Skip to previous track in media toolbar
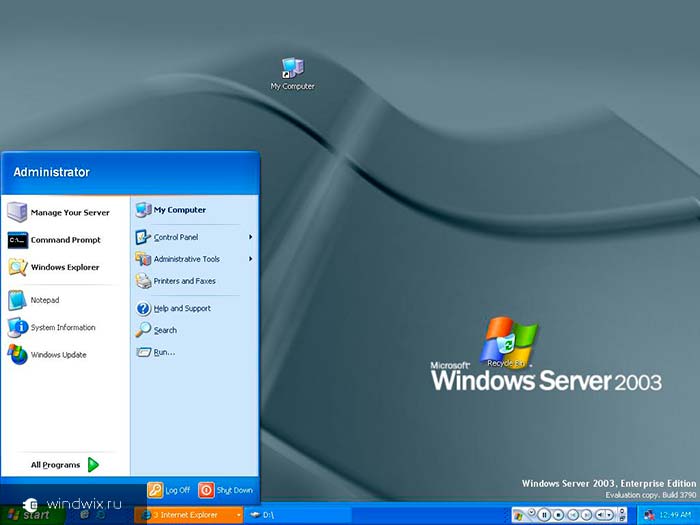The width and height of the screenshot is (700, 525). click(x=573, y=515)
